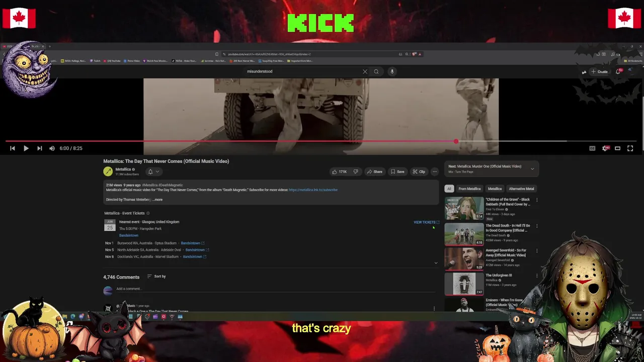Like the video (171K)
This screenshot has width=644, height=362.
point(339,171)
